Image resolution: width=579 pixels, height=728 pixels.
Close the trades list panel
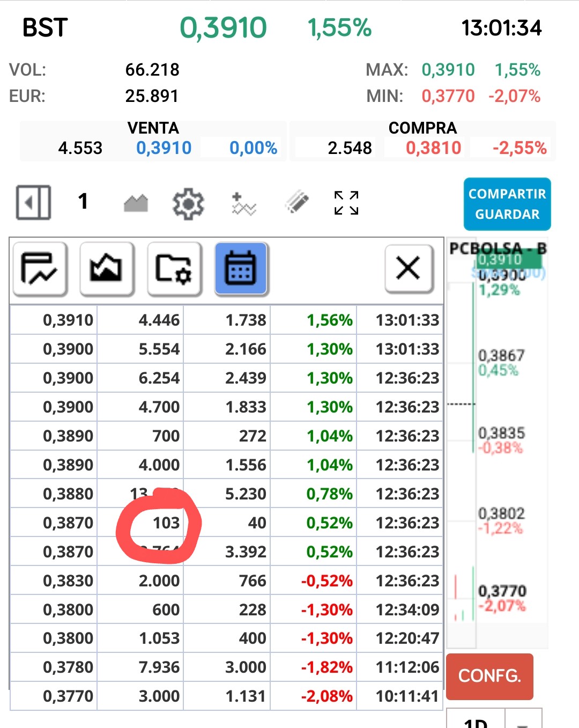409,268
